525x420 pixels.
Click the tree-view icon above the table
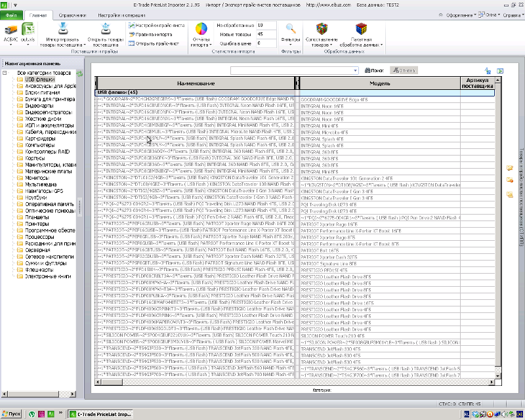(488, 71)
